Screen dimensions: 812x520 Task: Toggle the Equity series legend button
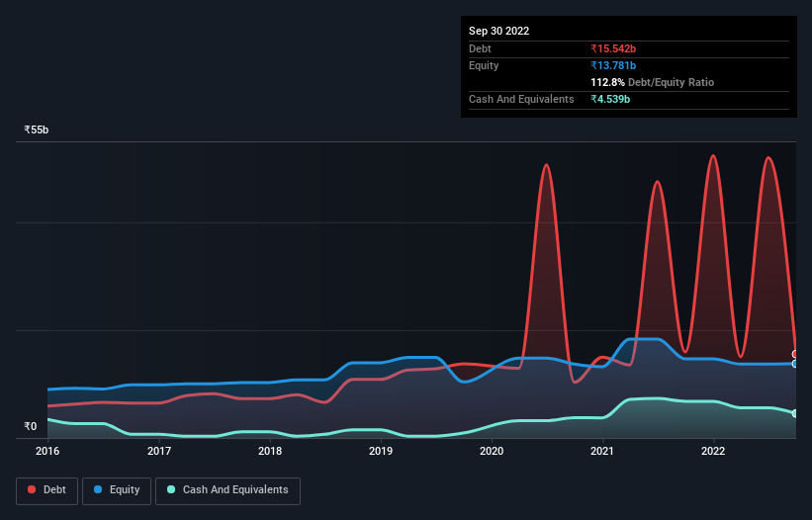[x=117, y=490]
